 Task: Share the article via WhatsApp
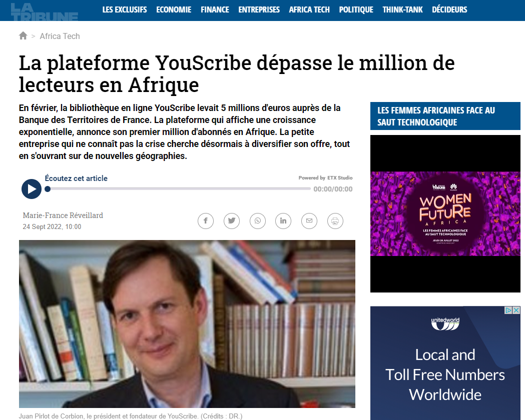[257, 221]
